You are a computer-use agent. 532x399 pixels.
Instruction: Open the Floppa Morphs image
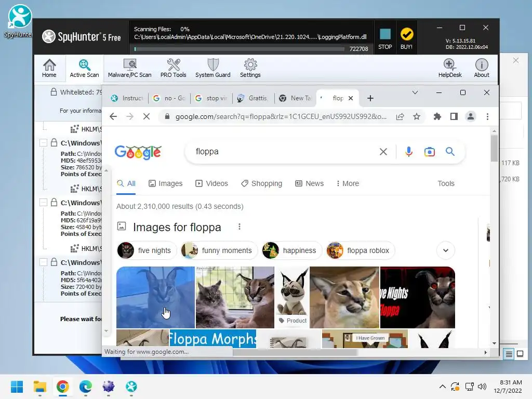(212, 338)
